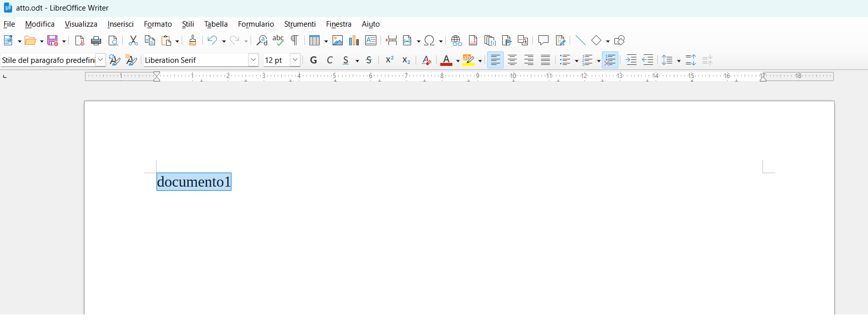Align text left
This screenshot has width=868, height=326.
pyautogui.click(x=496, y=60)
